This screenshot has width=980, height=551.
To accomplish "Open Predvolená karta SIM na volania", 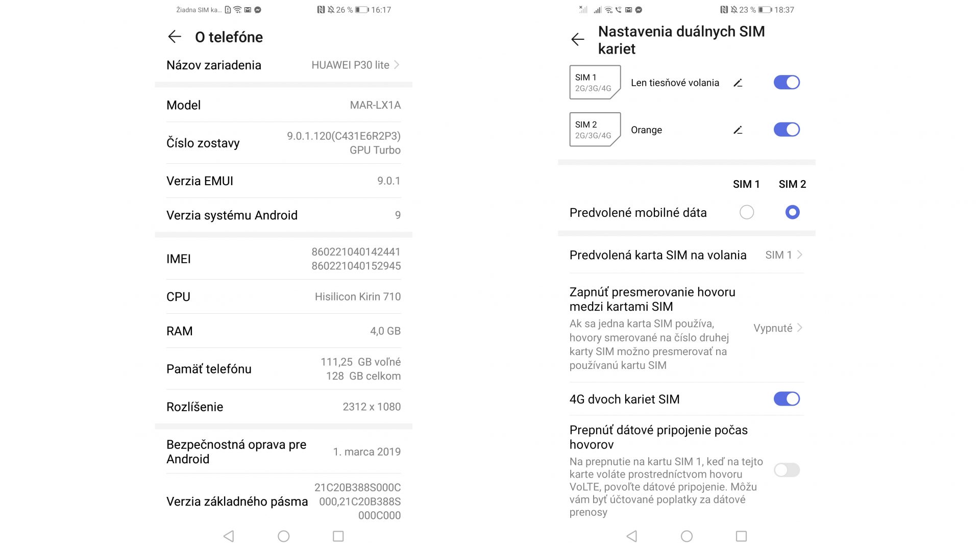I will pyautogui.click(x=687, y=255).
